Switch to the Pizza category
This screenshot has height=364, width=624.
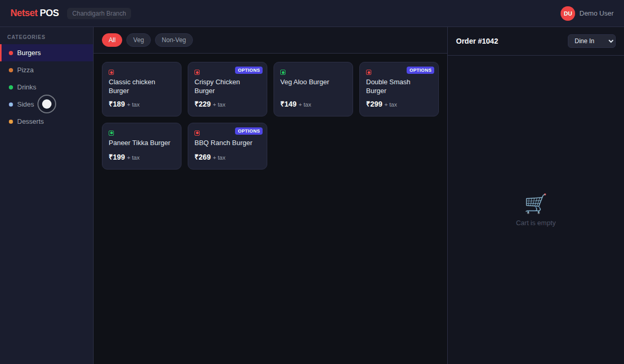(x=25, y=70)
